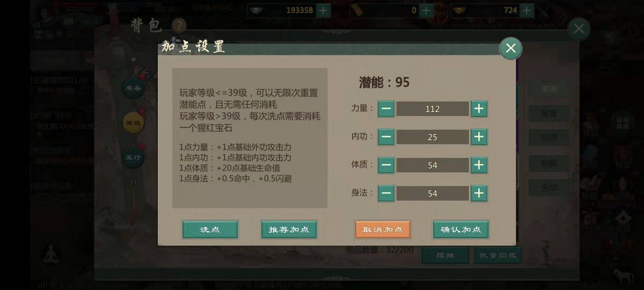The image size is (644, 290).
Task: Decrease 内功 with its minus button
Action: [x=386, y=137]
